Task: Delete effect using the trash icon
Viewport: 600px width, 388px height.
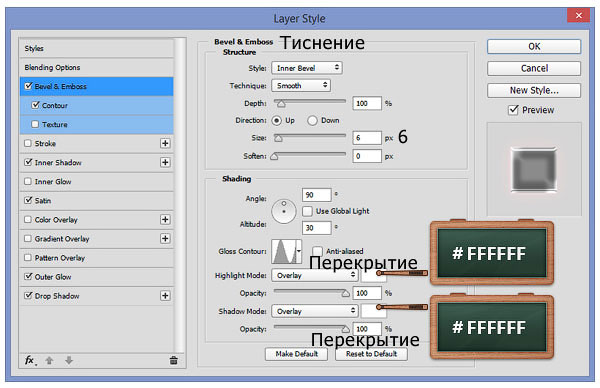Action: click(173, 360)
